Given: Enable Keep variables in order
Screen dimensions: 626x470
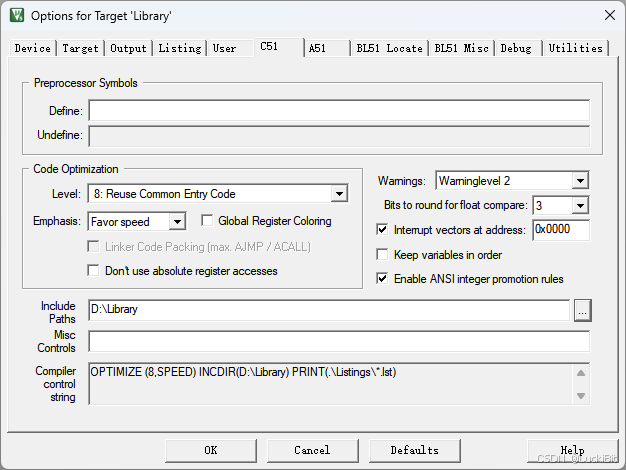Looking at the screenshot, I should click(x=382, y=254).
